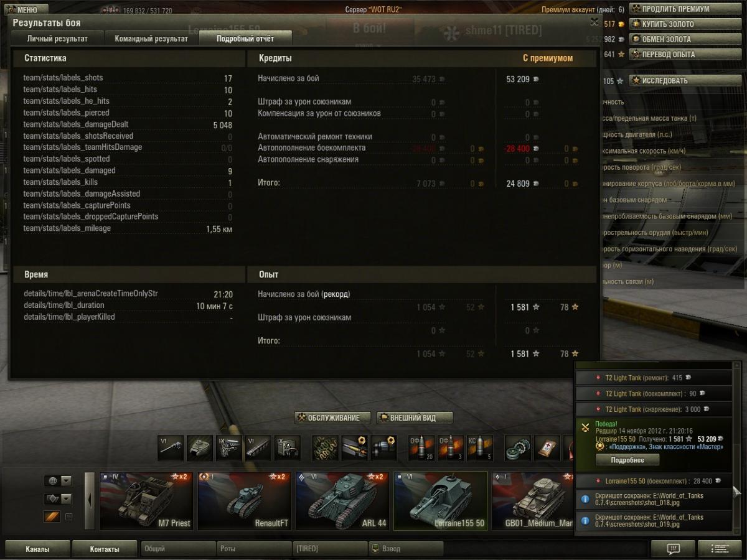This screenshot has height=560, width=747.
Task: Close the battle results window
Action: click(594, 21)
